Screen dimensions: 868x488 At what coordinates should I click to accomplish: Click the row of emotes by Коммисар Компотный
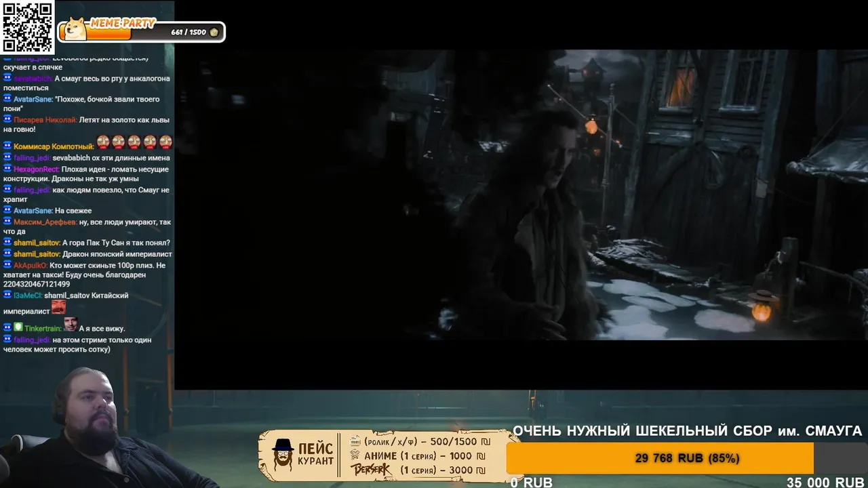click(x=134, y=142)
